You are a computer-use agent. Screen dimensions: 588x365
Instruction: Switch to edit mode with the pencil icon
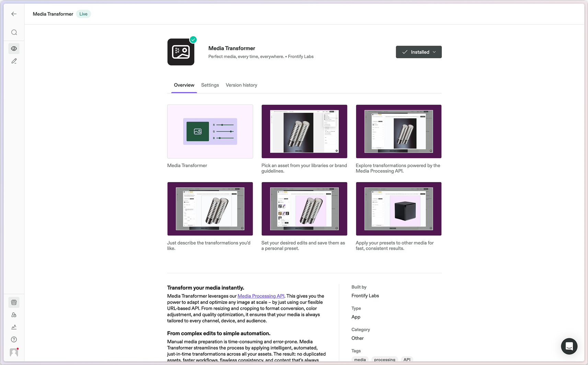14,61
